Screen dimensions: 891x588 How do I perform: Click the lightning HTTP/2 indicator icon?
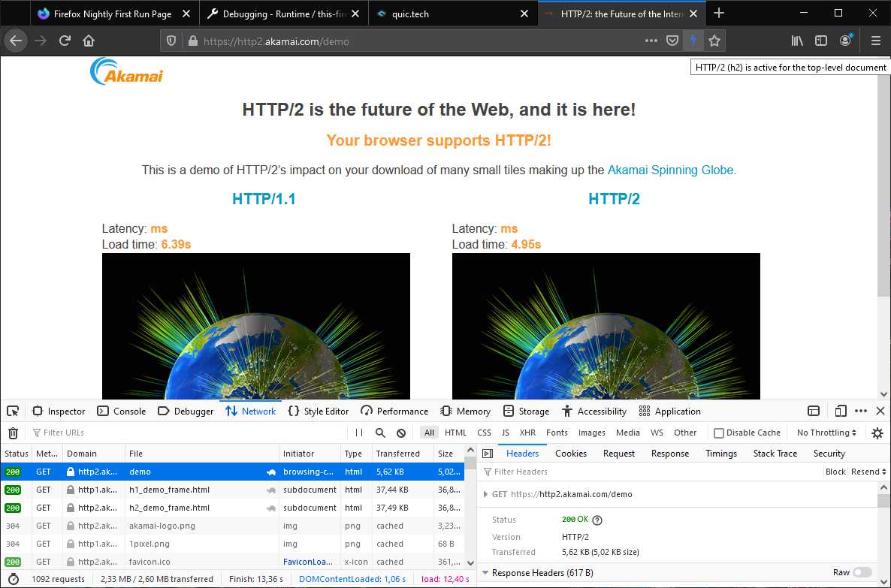[693, 41]
